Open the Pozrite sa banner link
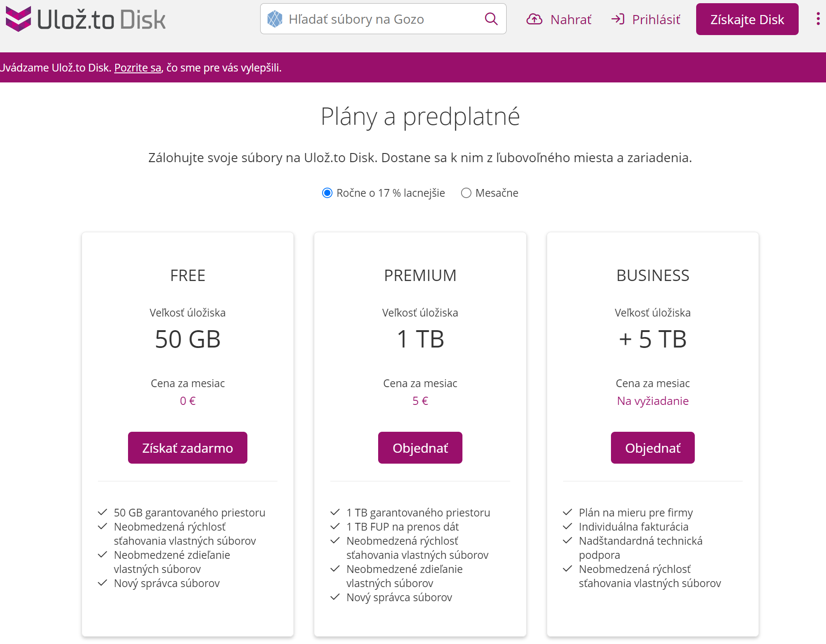Screen dimensions: 826x644 138,68
